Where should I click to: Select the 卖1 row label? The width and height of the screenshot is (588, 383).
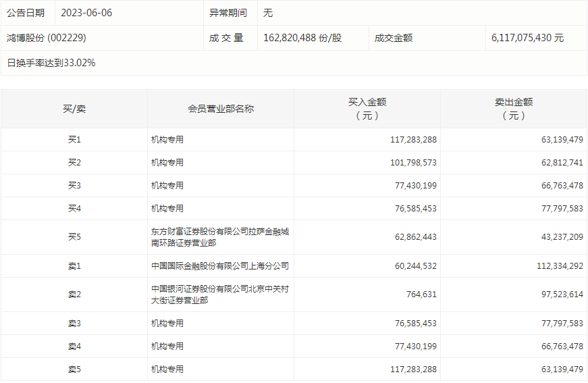74,266
